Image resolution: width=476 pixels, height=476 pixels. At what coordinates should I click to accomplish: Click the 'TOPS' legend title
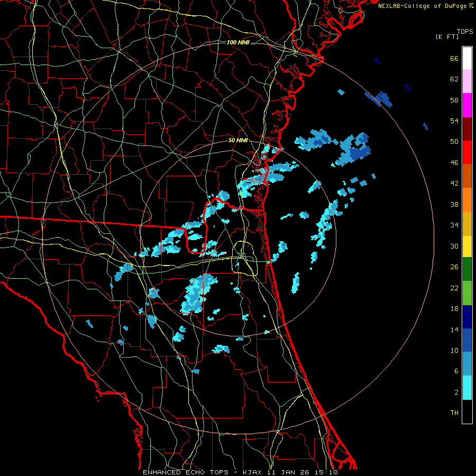[x=465, y=32]
